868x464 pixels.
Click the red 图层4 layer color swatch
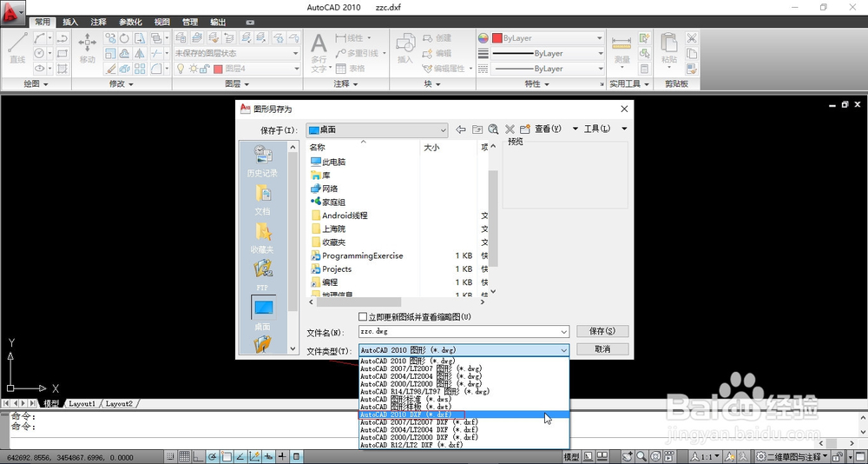pyautogui.click(x=218, y=69)
